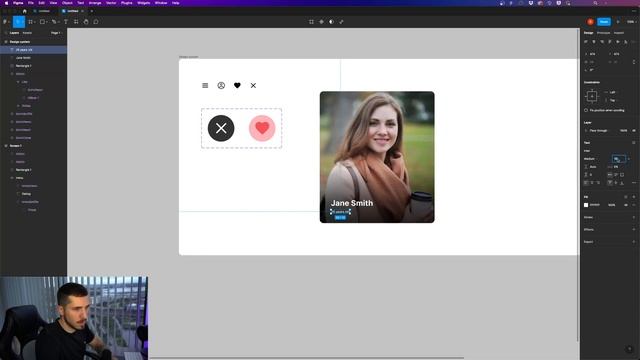
Task: Open font size dropdown arrow
Action: (629, 159)
